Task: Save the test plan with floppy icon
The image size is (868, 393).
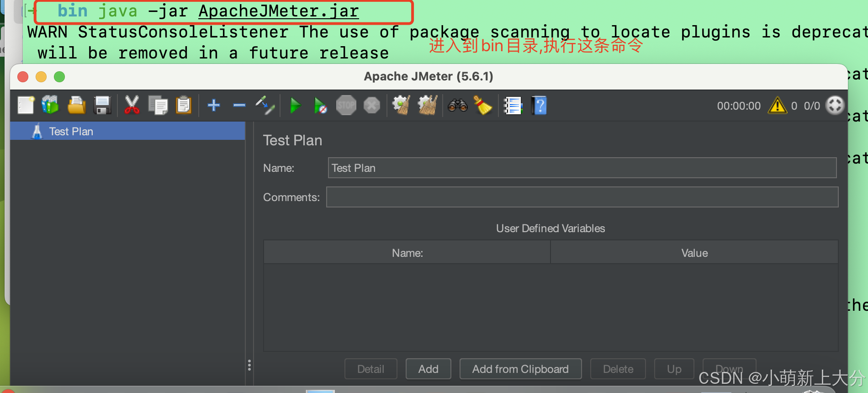Action: (102, 106)
